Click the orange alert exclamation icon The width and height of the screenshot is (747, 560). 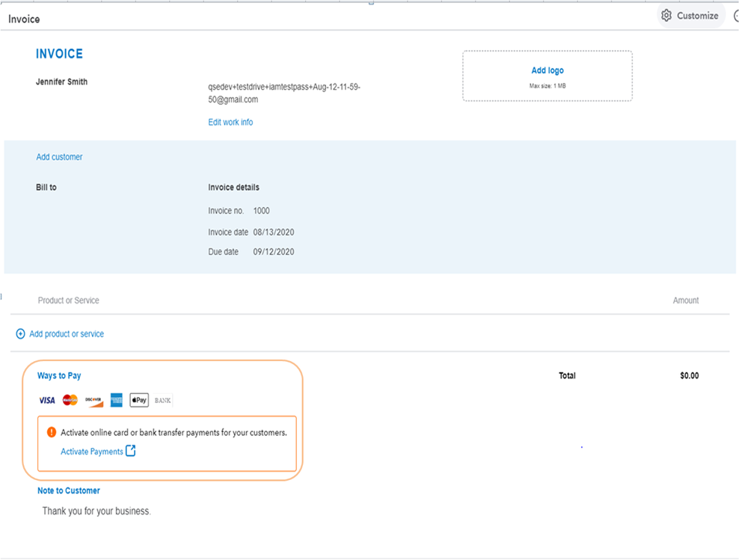52,432
